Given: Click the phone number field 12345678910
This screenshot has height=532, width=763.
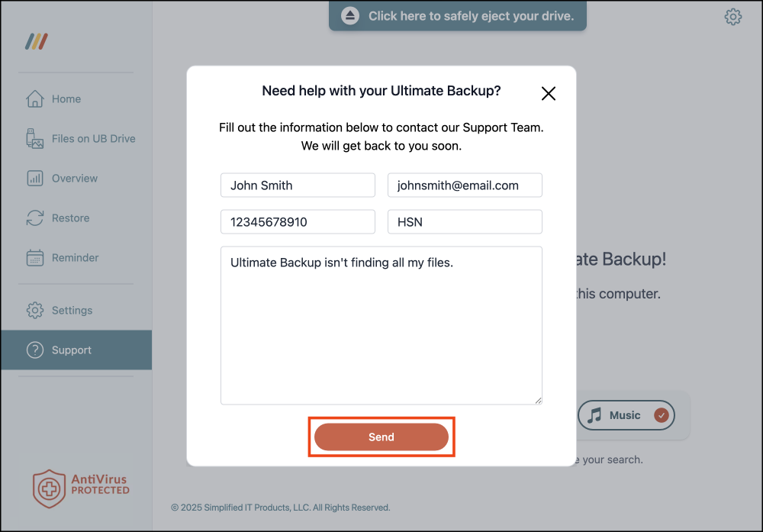Looking at the screenshot, I should coord(298,222).
